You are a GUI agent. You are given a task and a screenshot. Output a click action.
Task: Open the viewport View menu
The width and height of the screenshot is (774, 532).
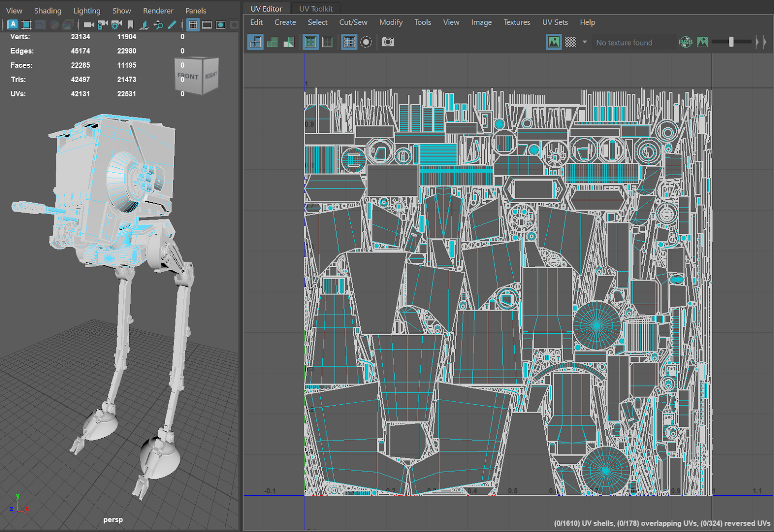(x=14, y=11)
